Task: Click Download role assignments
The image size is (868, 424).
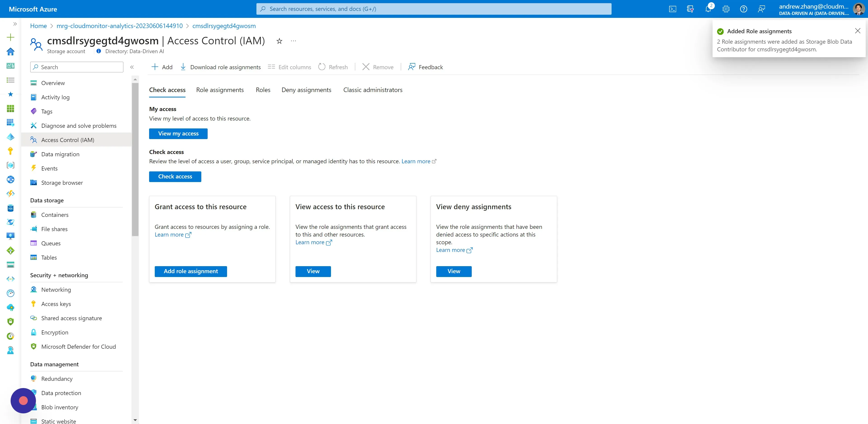Action: tap(221, 67)
